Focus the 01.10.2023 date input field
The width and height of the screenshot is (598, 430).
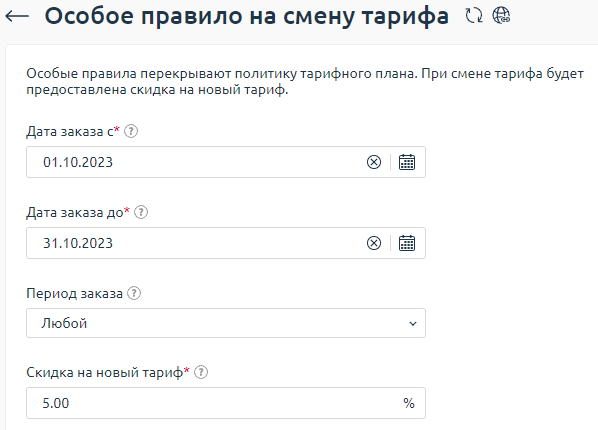click(195, 162)
